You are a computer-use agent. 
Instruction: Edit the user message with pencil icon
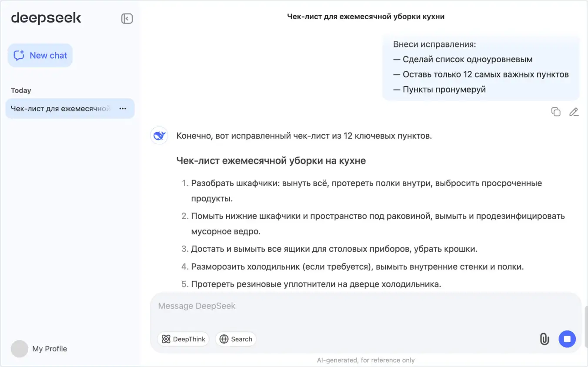574,112
